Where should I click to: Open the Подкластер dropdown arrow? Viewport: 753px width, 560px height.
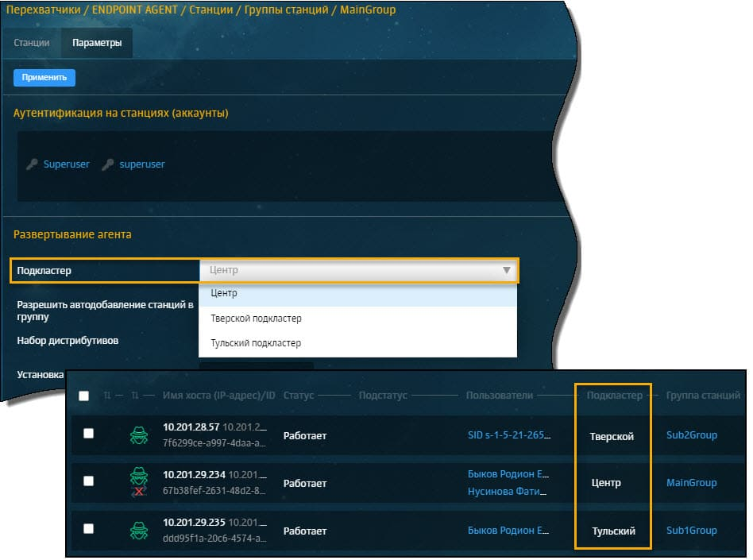[507, 270]
